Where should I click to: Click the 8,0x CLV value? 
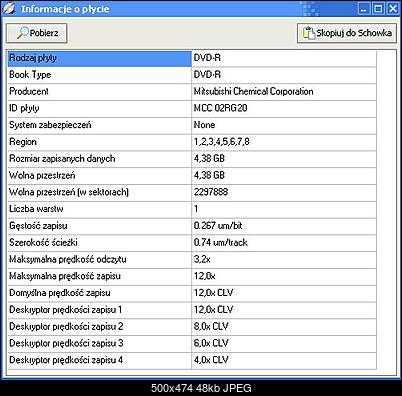(211, 327)
